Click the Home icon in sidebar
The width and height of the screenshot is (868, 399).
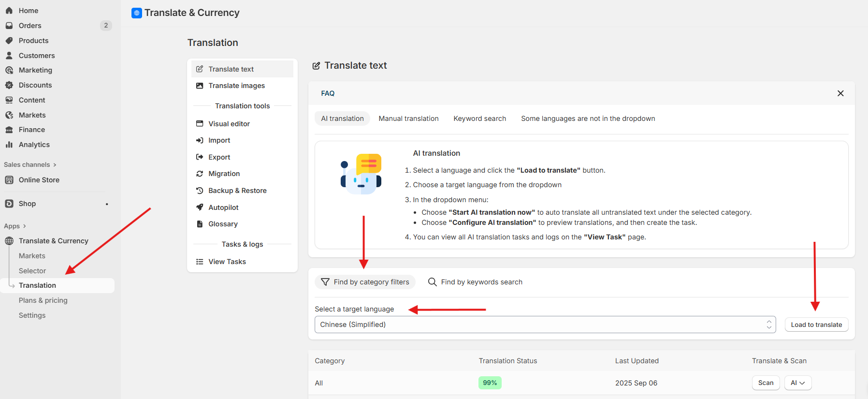(x=9, y=11)
